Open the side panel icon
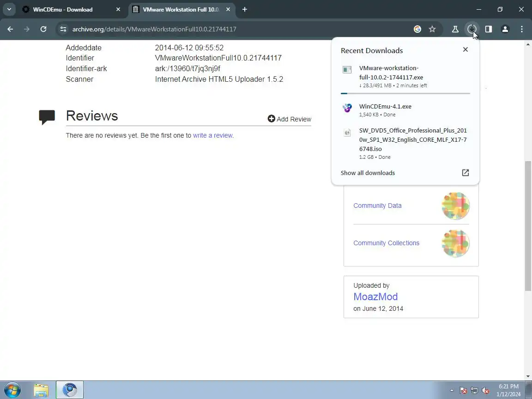This screenshot has width=532, height=399. [489, 29]
